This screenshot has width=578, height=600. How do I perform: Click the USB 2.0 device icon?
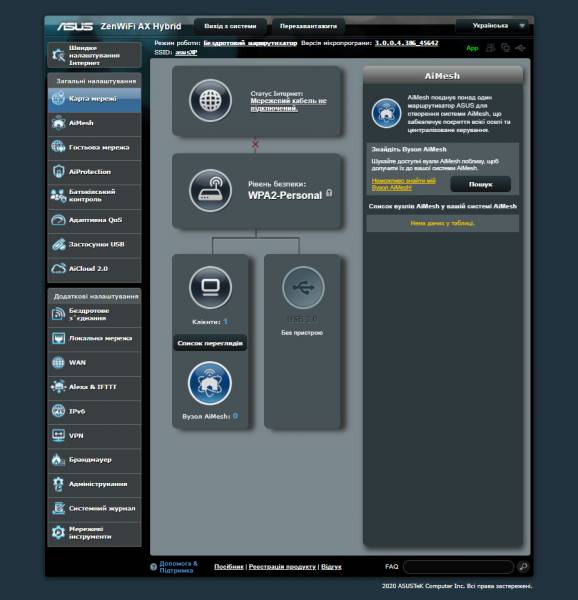pyautogui.click(x=303, y=287)
